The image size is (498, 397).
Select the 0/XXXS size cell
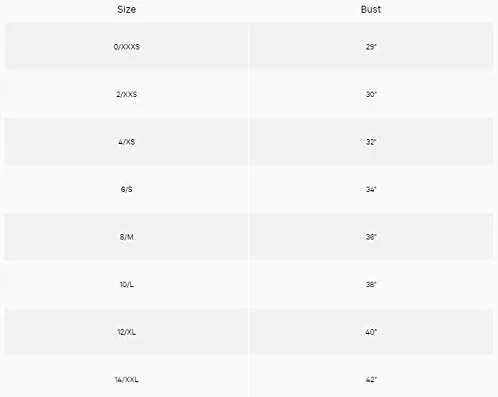pos(127,47)
